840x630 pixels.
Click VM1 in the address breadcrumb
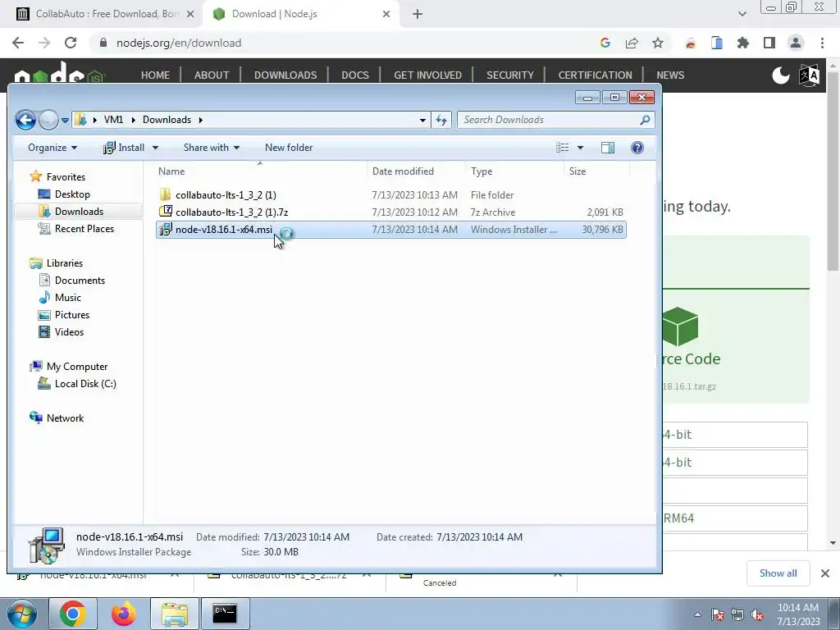(113, 120)
